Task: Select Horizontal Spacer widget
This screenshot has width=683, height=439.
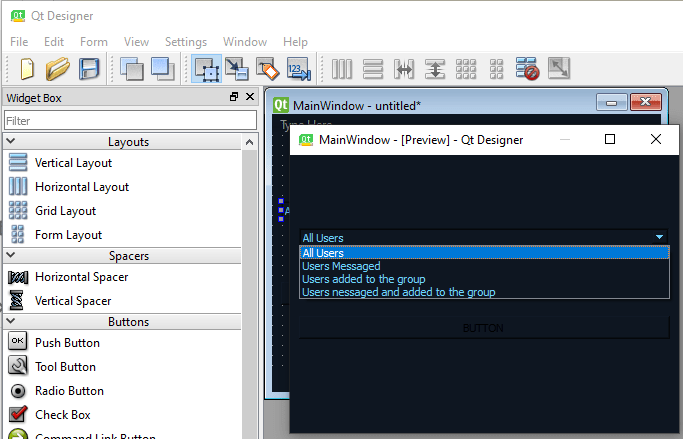Action: (81, 277)
